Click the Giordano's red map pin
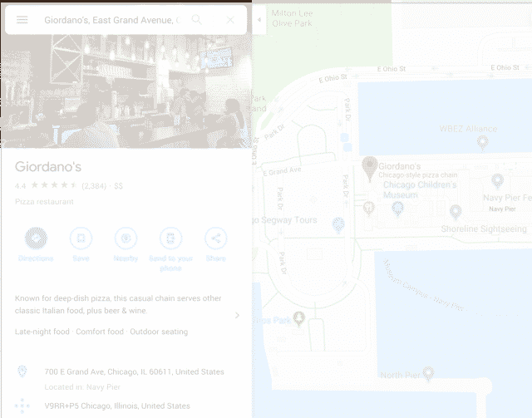Viewport: 532px width, 418px height. coord(369,169)
